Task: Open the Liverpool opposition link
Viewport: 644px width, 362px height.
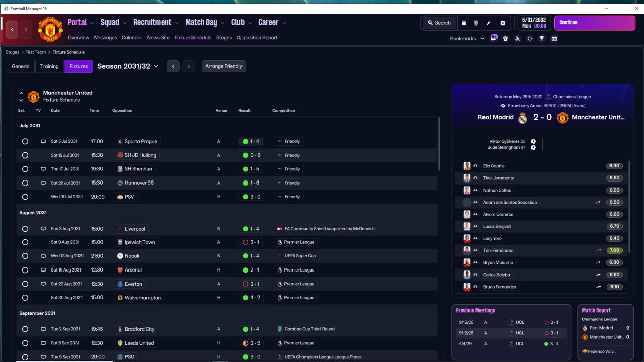Action: (x=131, y=229)
